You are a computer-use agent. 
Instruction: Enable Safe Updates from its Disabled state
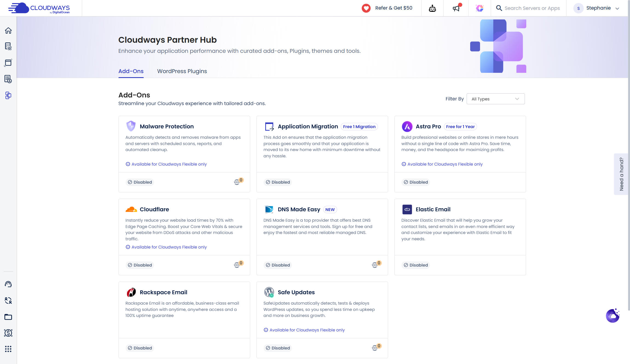[278, 348]
